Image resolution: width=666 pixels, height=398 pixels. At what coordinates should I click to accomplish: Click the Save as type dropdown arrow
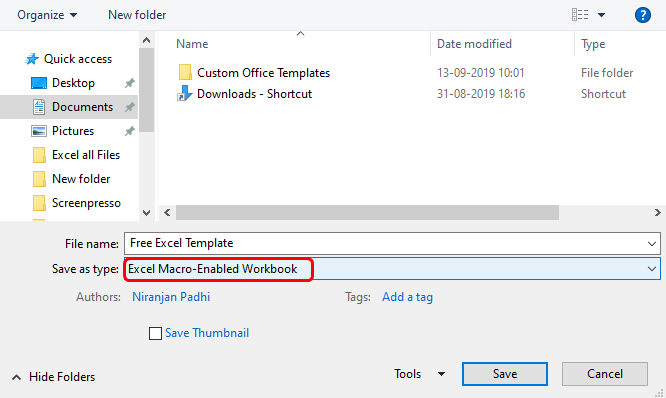pos(652,269)
